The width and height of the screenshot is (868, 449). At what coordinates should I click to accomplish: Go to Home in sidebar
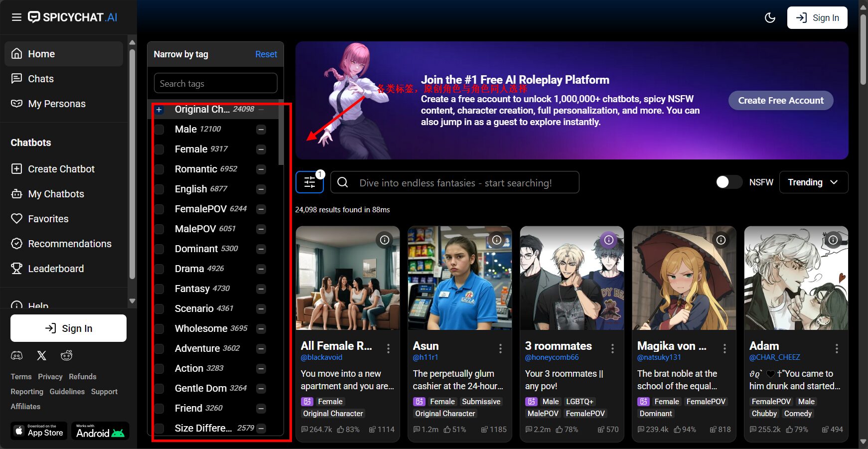(x=64, y=54)
